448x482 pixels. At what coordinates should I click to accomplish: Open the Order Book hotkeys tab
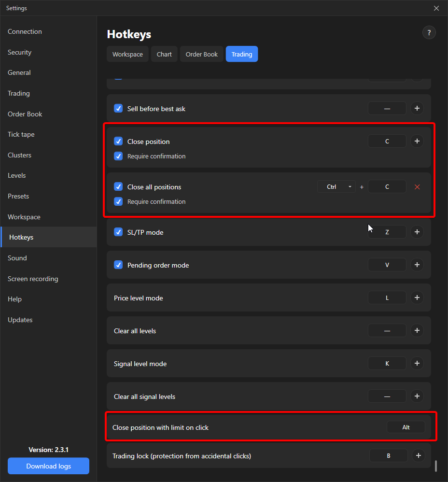pyautogui.click(x=202, y=54)
